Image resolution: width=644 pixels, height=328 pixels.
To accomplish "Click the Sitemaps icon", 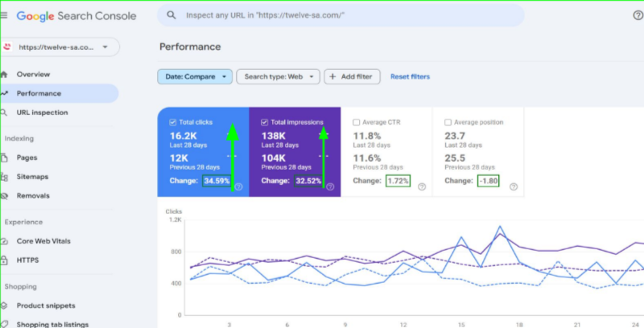I will pyautogui.click(x=4, y=177).
